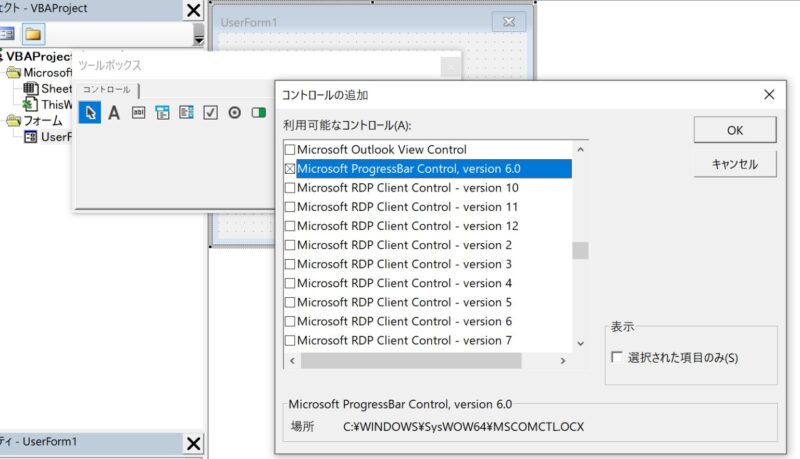Select the pointer (Select Objects) tool in toolbox
Image resolution: width=800 pixels, height=459 pixels.
click(90, 113)
